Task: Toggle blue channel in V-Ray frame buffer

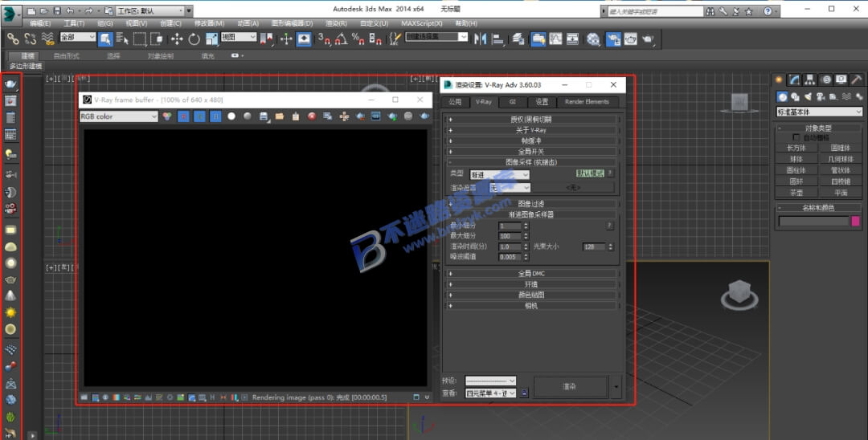Action: coord(215,116)
